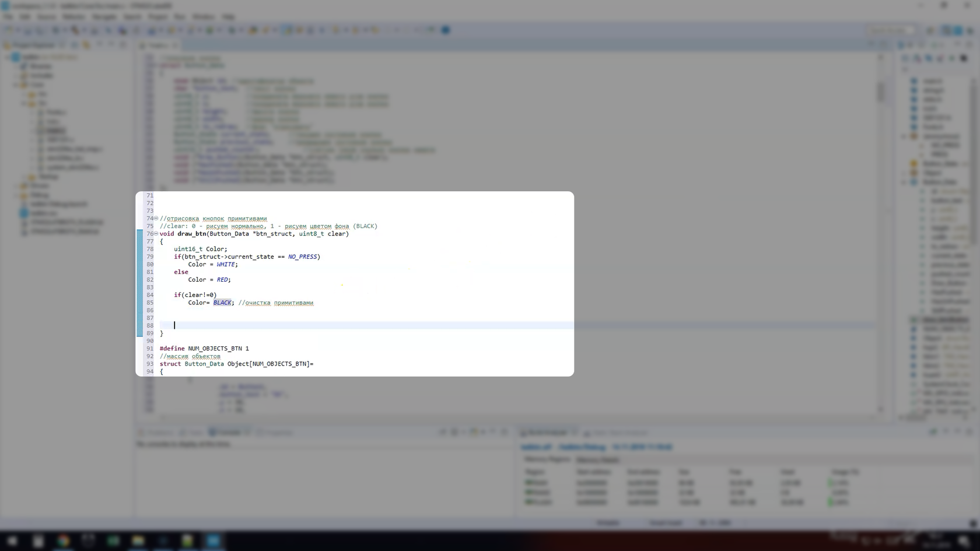Click line number 71 in the gutter
This screenshot has width=980, height=551.
[150, 196]
